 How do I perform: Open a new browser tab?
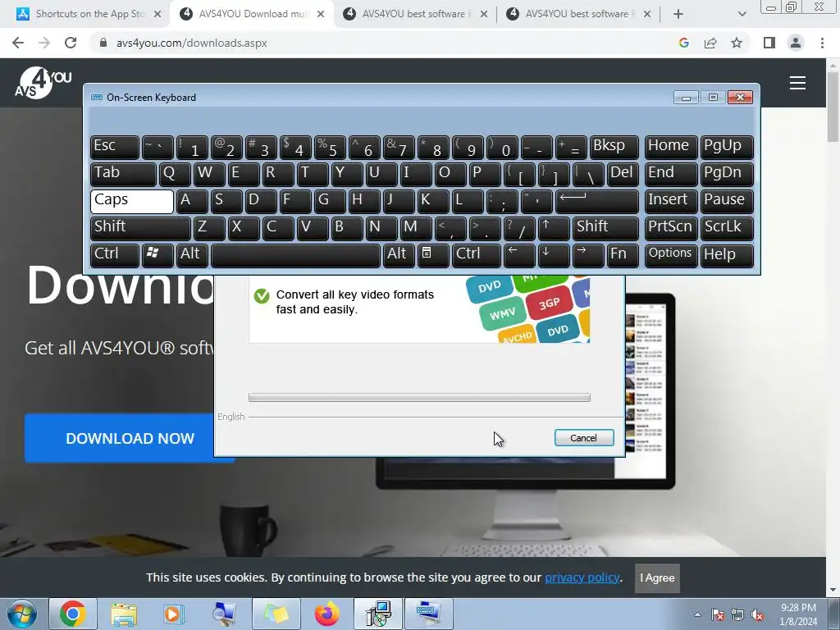pyautogui.click(x=678, y=14)
